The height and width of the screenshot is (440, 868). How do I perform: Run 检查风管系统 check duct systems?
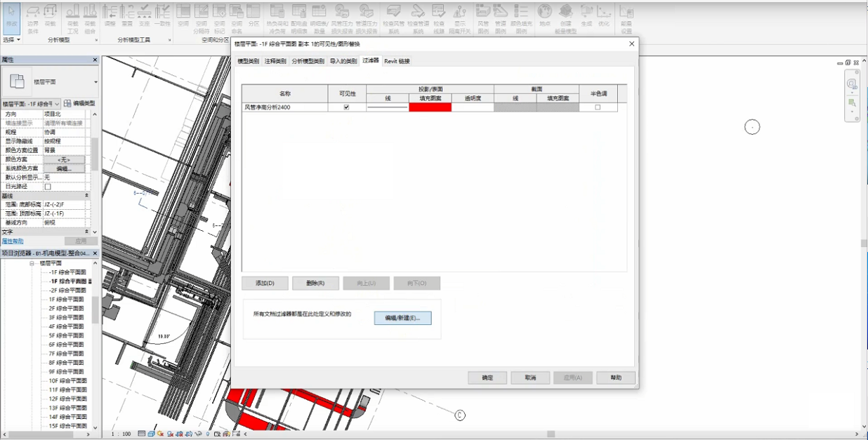coord(394,18)
